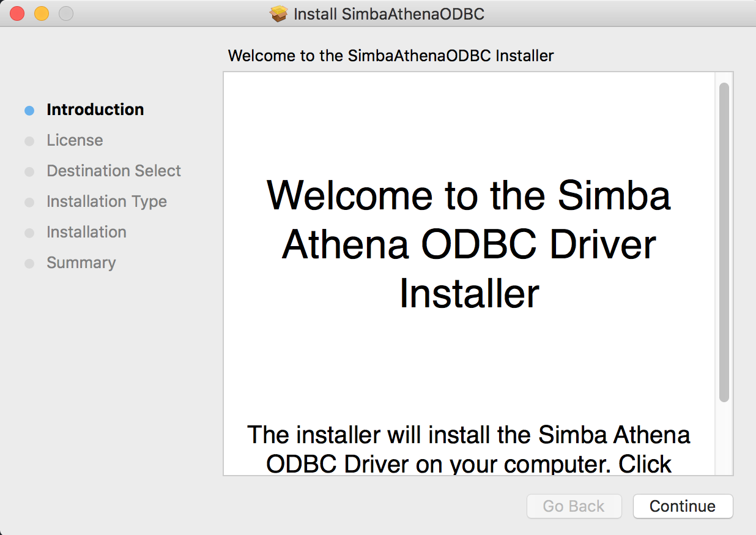Click the 'The installer will install' paragraph
This screenshot has height=535, width=756.
tap(469, 449)
